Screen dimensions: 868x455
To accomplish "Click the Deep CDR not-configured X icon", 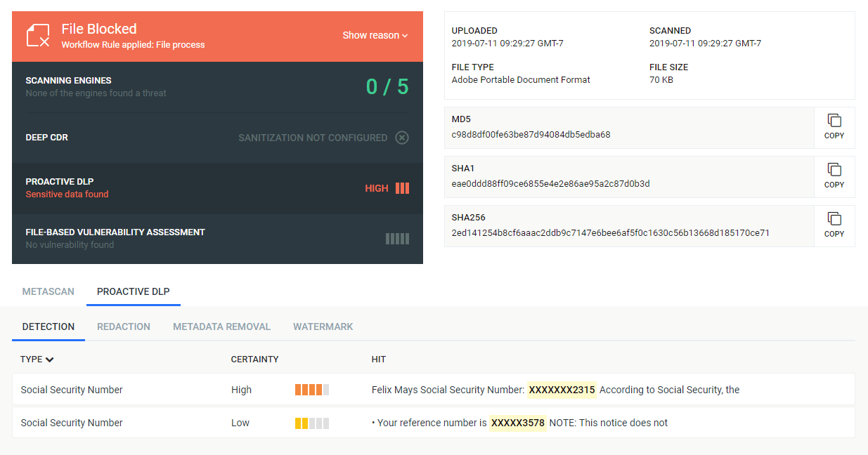I will pos(402,138).
